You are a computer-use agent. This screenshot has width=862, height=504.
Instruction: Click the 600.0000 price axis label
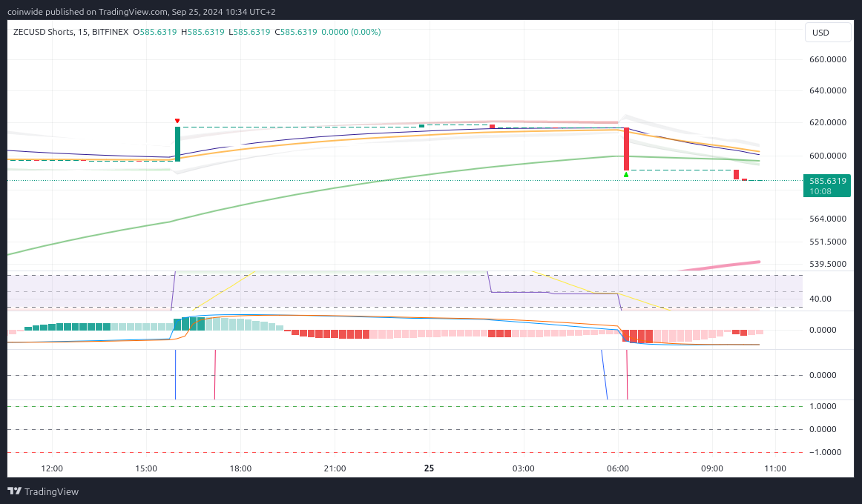(x=827, y=156)
